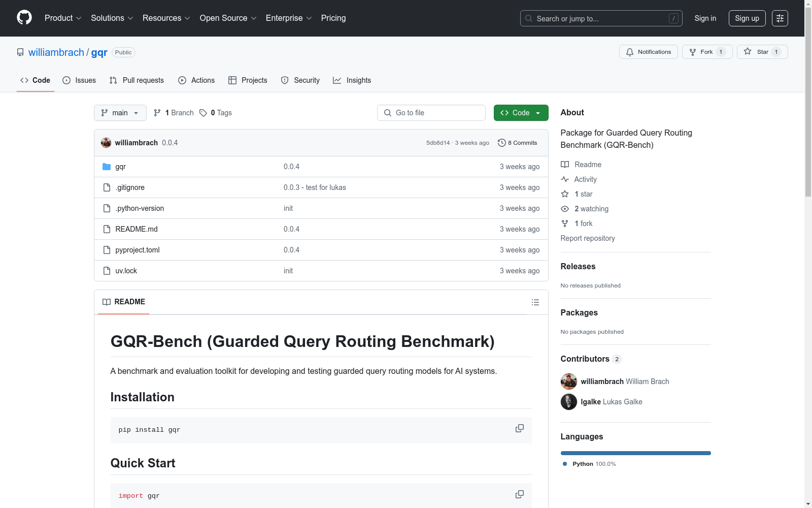
Task: Fork the gqr repository
Action: tap(707, 52)
